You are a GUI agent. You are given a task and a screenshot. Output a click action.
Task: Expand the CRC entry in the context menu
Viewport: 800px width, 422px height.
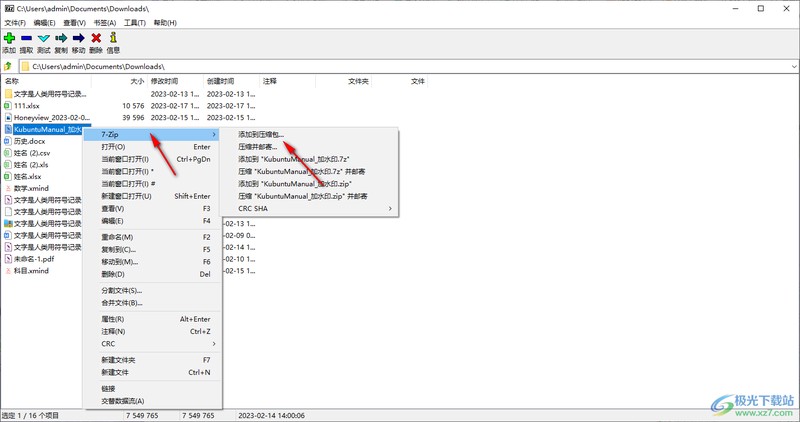pyautogui.click(x=153, y=343)
